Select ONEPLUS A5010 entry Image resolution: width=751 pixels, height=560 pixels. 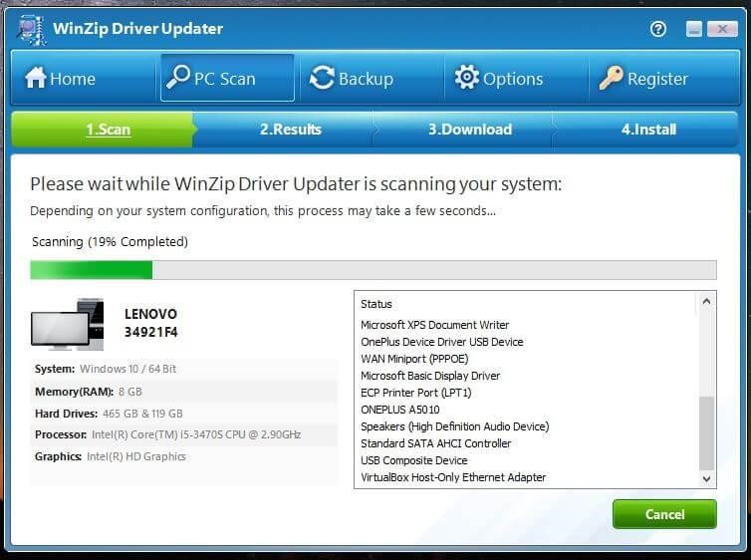pyautogui.click(x=400, y=410)
